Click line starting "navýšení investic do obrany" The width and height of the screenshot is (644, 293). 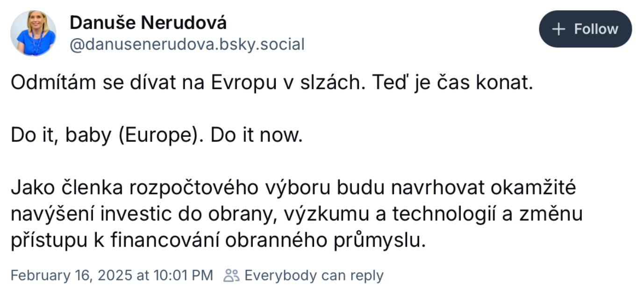coord(296,214)
